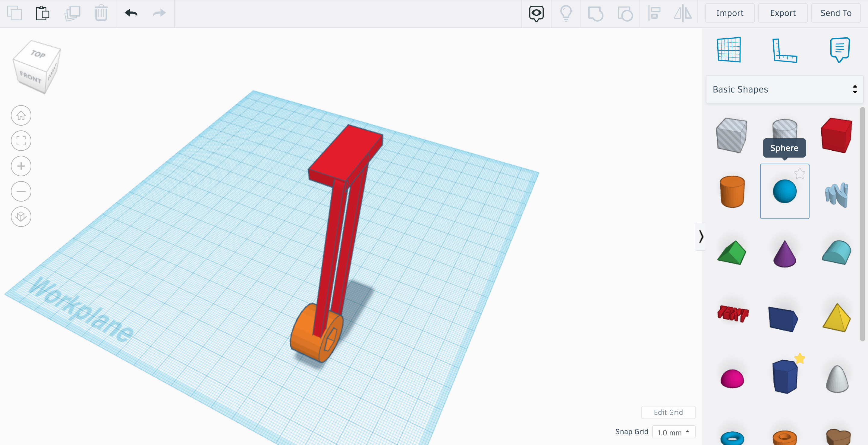Select the Ruler tool icon
This screenshot has width=868, height=445.
point(785,51)
